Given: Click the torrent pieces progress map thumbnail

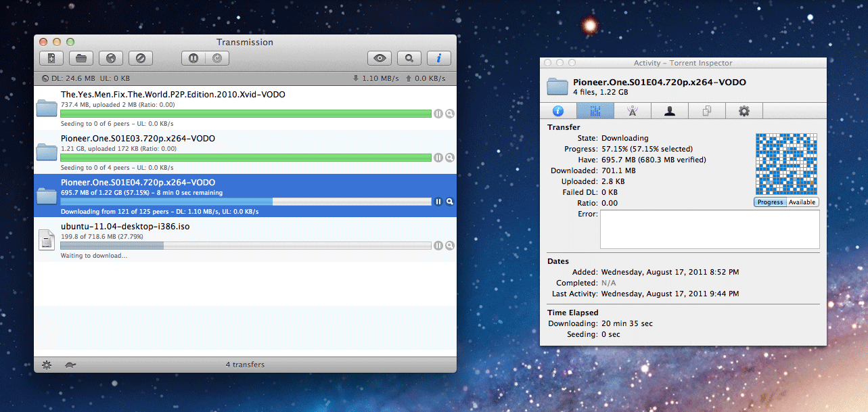Looking at the screenshot, I should [x=786, y=163].
